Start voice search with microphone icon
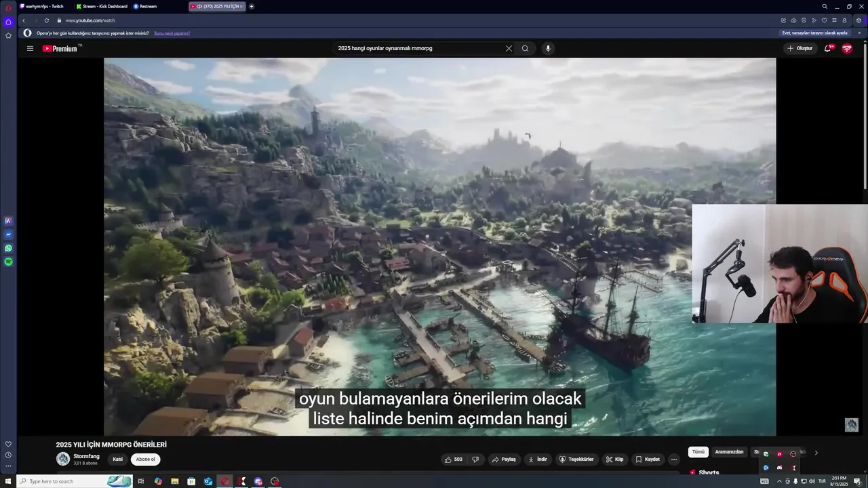 [548, 48]
